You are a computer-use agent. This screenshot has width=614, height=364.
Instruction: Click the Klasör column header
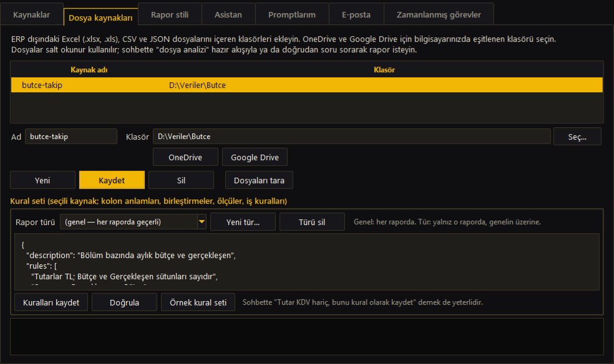pos(384,70)
